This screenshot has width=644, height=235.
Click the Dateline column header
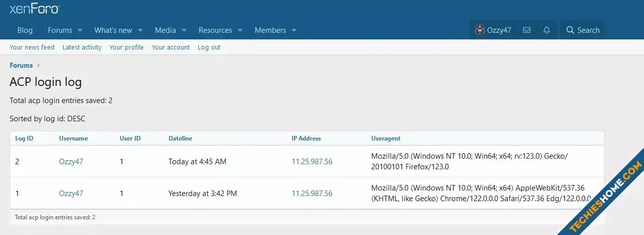(180, 138)
